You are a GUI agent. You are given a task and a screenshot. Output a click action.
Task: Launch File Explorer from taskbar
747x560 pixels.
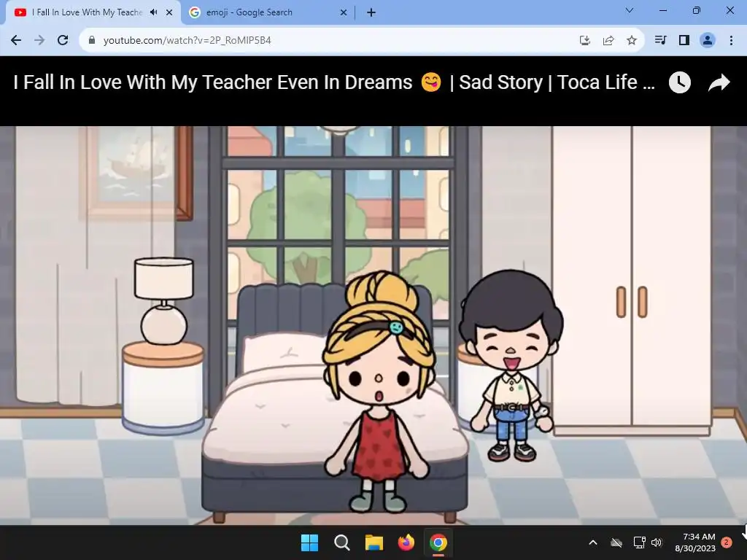click(x=374, y=542)
